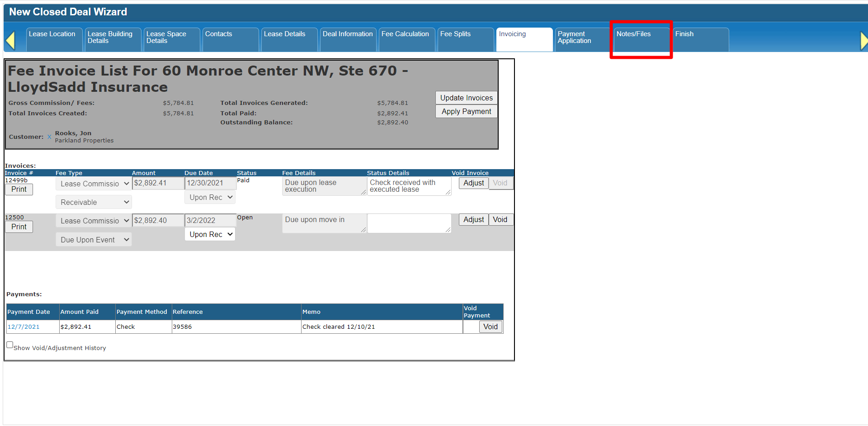868x426 pixels.
Task: Click the left yellow arrow to scroll tabs
Action: [x=10, y=40]
